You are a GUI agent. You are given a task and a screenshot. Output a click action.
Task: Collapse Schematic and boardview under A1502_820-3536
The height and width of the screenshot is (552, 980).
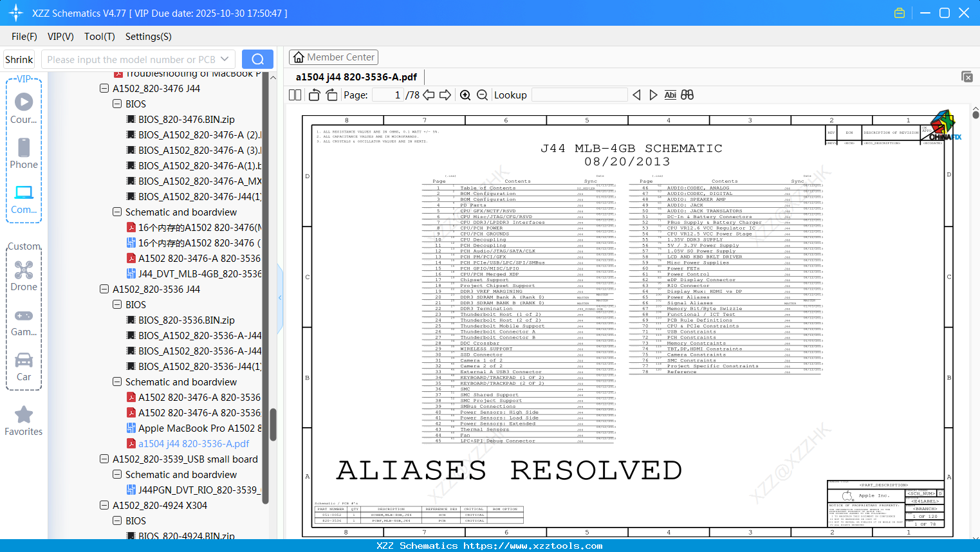(117, 382)
